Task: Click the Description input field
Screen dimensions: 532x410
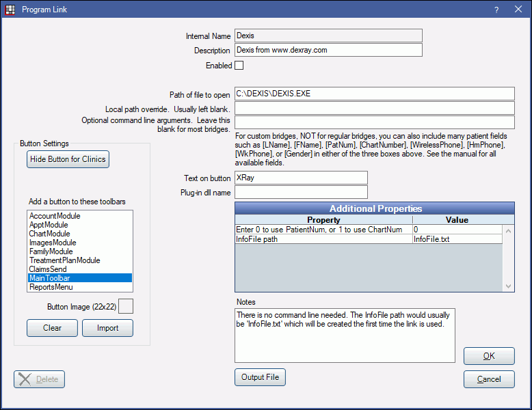Action: point(328,50)
